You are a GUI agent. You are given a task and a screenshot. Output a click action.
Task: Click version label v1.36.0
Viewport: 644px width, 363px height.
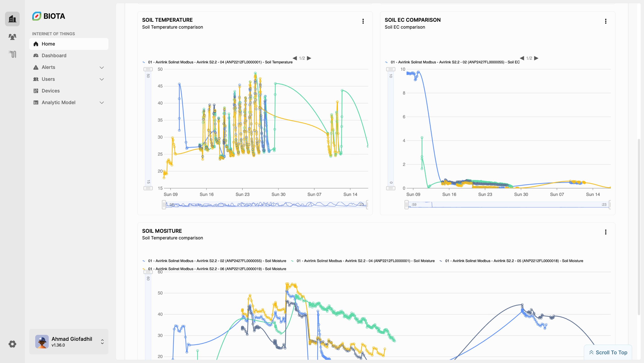(x=58, y=345)
